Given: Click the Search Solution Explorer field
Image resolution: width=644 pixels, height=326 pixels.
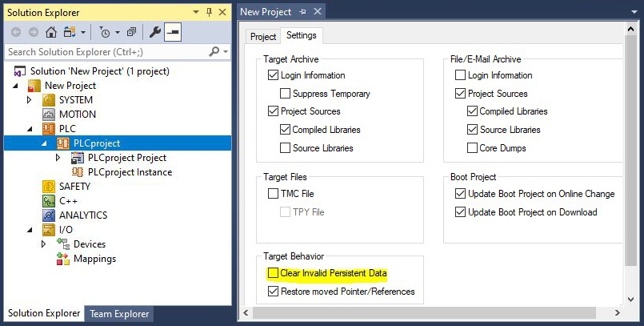Looking at the screenshot, I should coord(108,52).
